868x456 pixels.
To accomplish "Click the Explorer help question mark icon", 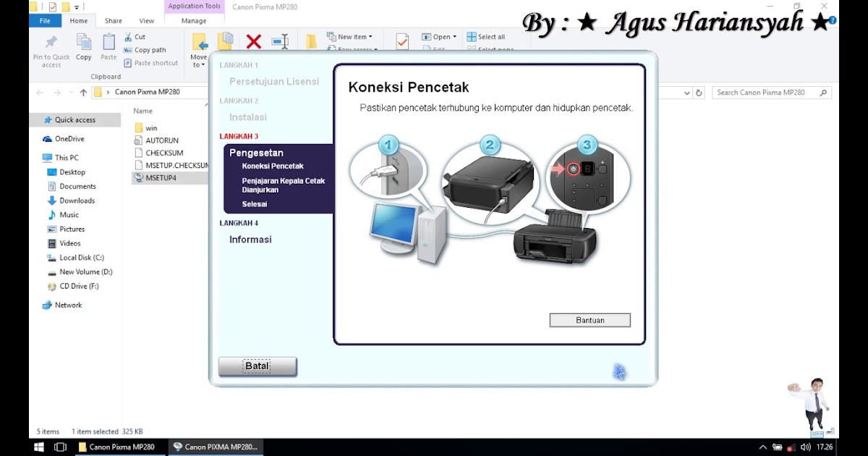I will pos(833,20).
